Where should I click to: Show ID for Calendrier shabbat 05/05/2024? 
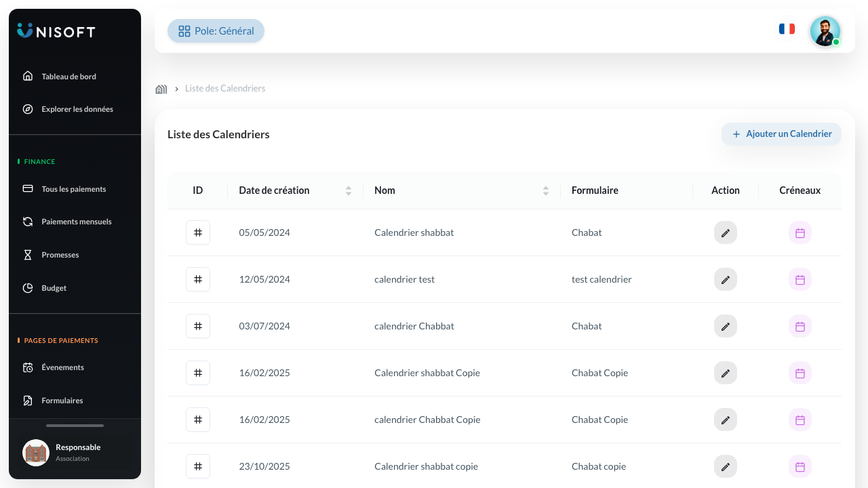click(x=198, y=232)
